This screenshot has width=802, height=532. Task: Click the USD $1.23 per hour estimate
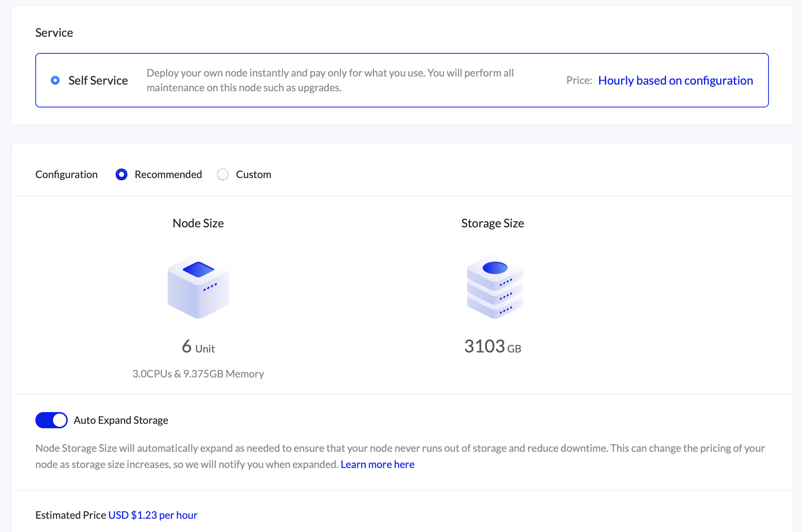click(152, 515)
